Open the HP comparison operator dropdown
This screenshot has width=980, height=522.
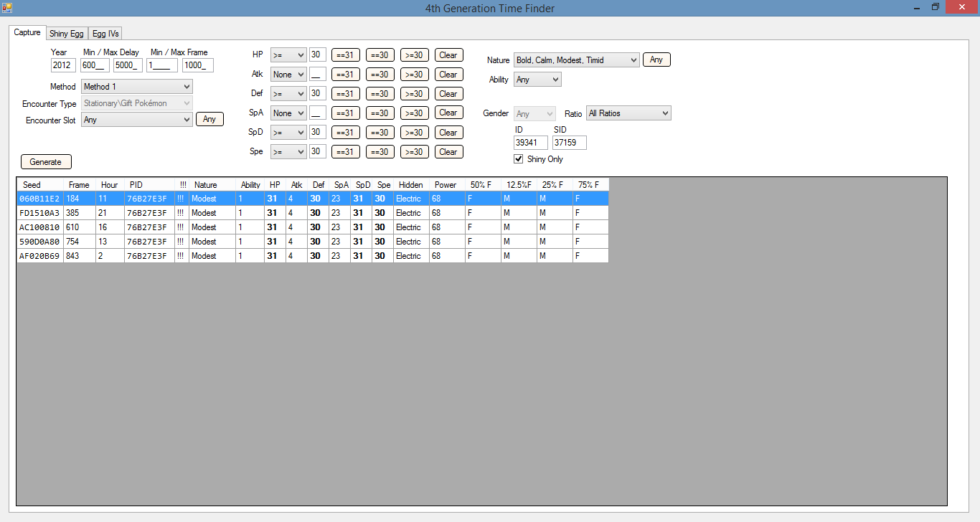(x=288, y=54)
